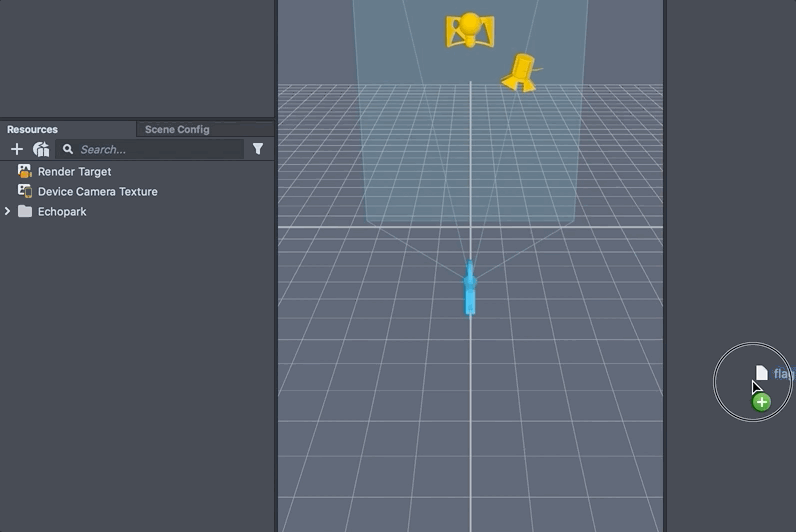Click the plus icon to add a resource
Viewport: 796px width, 532px height.
pyautogui.click(x=17, y=149)
